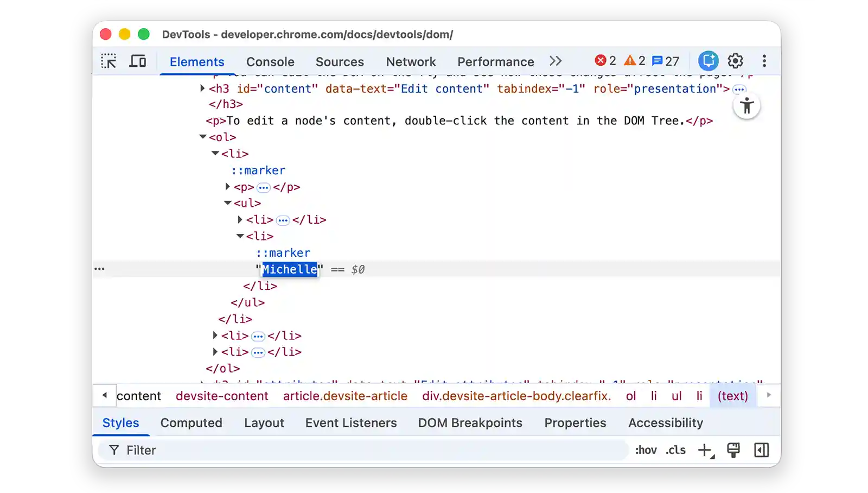The image size is (868, 493).
Task: Show more tabs with the double chevron
Action: [x=556, y=61]
